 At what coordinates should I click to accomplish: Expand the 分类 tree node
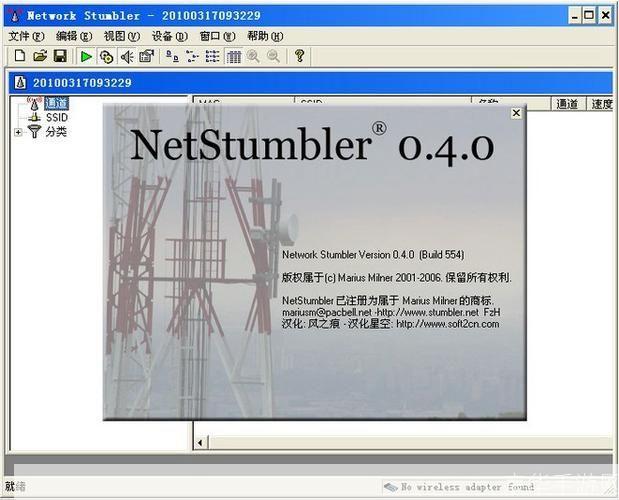click(18, 132)
